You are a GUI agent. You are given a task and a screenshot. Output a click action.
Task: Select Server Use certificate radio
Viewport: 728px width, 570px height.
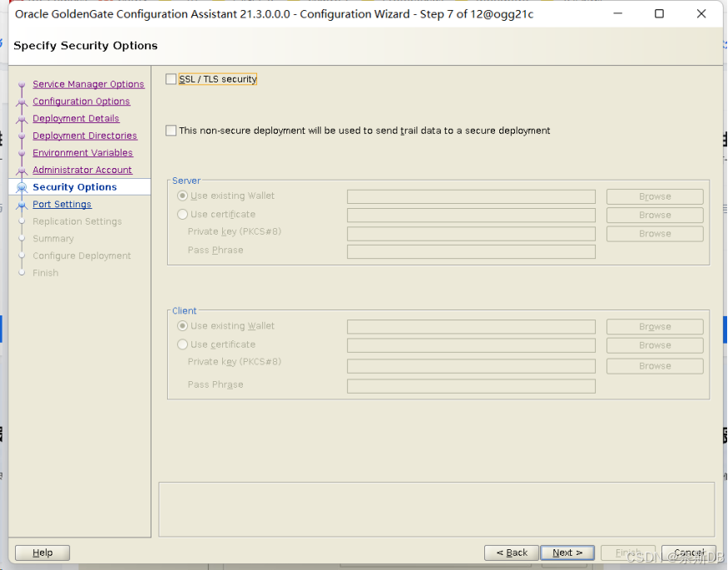(x=182, y=214)
